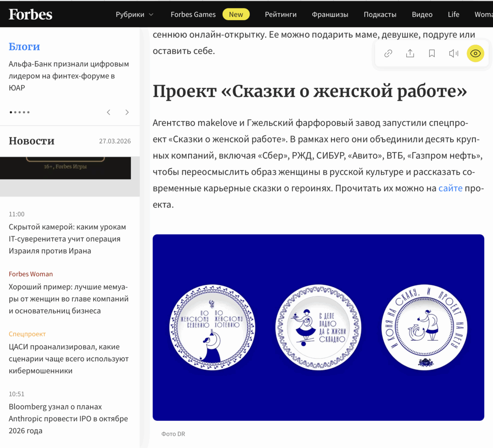Open news about IT-суверенитет and Israel operation

67,238
